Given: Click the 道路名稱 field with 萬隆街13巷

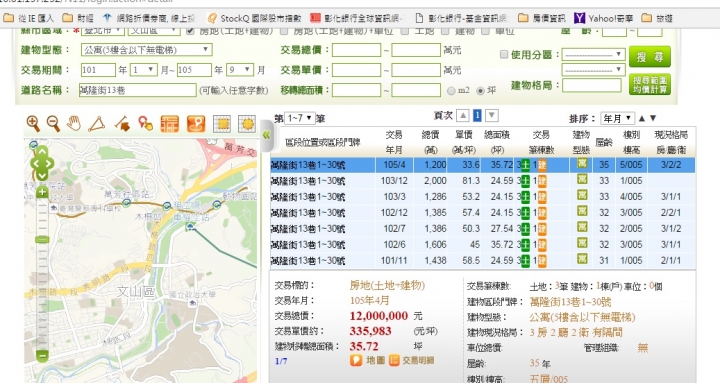Looking at the screenshot, I should tap(138, 90).
